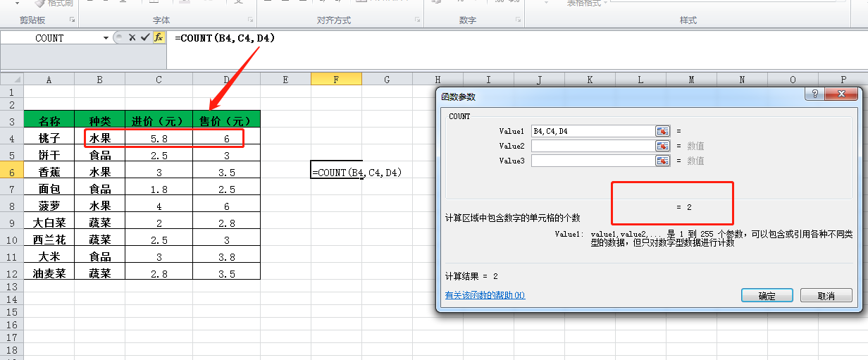
Task: Open Insert Function via the fx icon
Action: tap(159, 38)
